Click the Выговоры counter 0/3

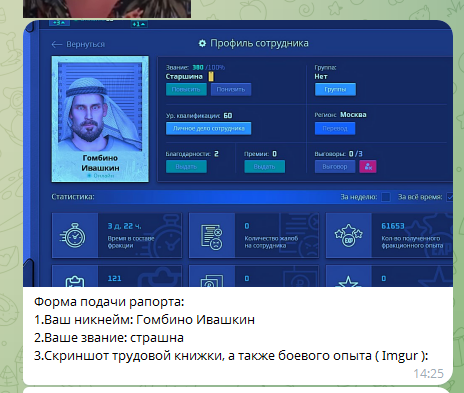click(x=355, y=154)
